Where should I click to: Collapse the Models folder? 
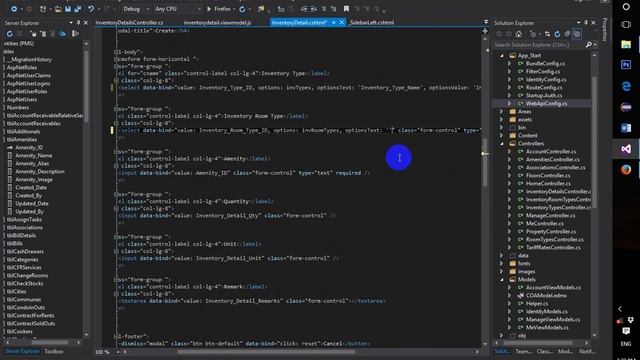pyautogui.click(x=502, y=280)
